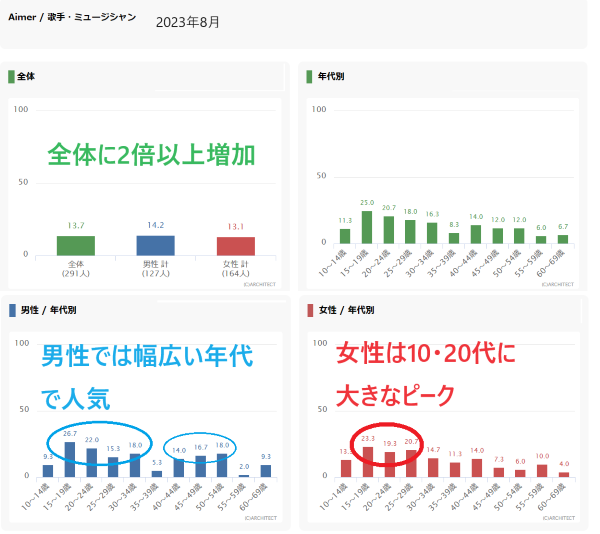The image size is (600, 534).
Task: Click the 全体に2倍以上増加 green annotation text
Action: pyautogui.click(x=151, y=155)
